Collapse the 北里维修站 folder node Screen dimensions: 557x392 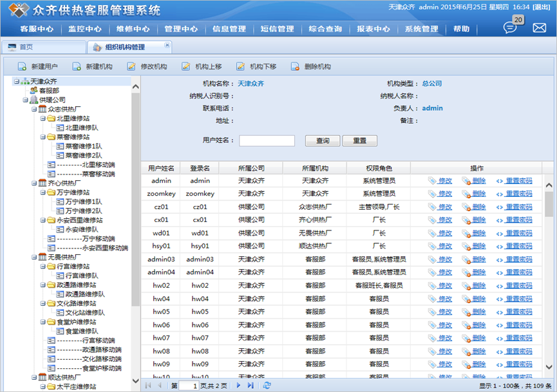coord(42,118)
